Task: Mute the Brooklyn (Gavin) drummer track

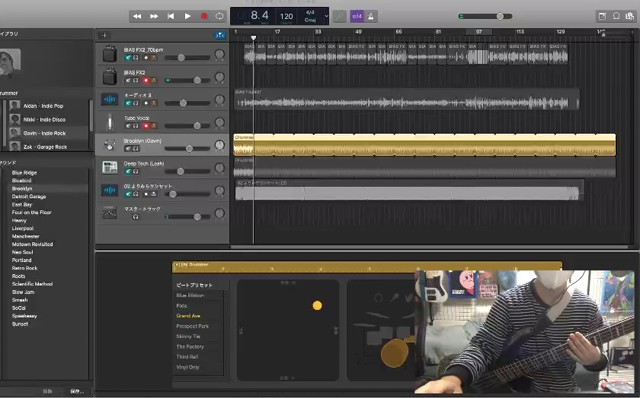Action: [x=128, y=149]
